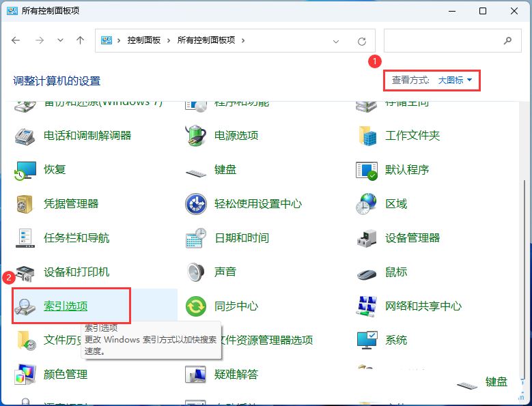Open the 轻松使用设置中心 link
This screenshot has width=532, height=406.
coord(258,203)
